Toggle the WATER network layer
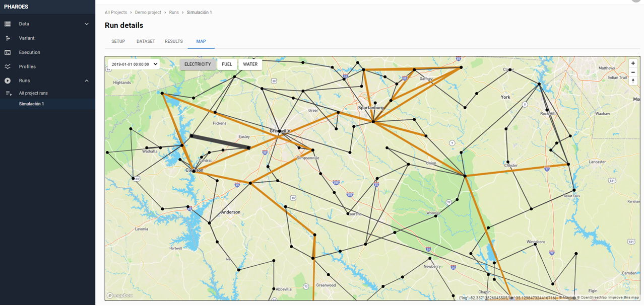This screenshot has height=306, width=644. click(x=250, y=64)
